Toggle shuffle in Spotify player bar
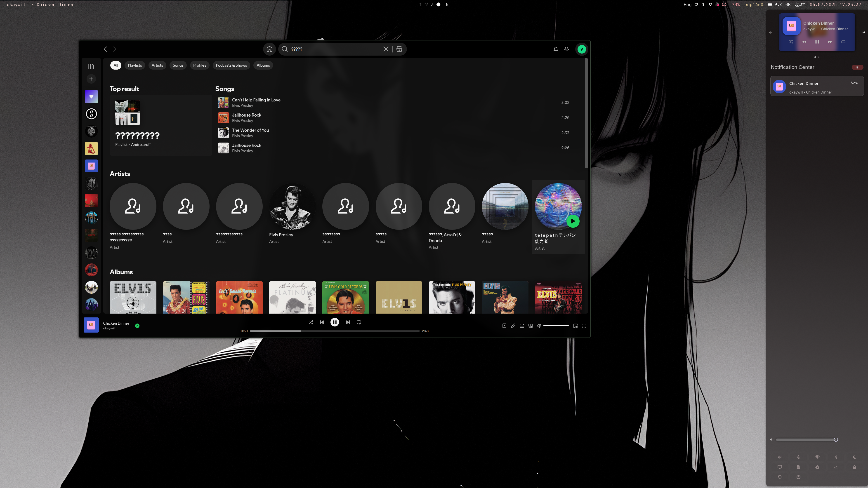868x488 pixels. click(311, 322)
